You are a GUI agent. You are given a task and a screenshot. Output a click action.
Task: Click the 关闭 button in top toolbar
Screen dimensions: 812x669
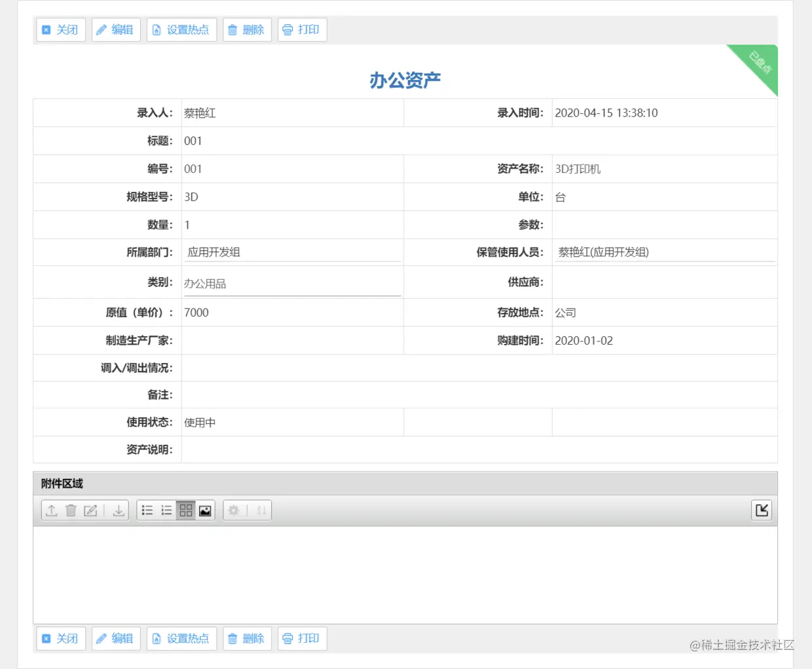point(60,29)
